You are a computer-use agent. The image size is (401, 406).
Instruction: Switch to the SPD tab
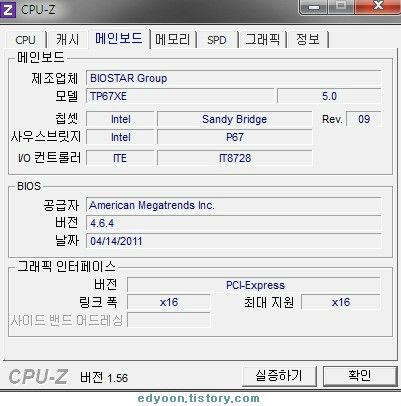pyautogui.click(x=217, y=40)
